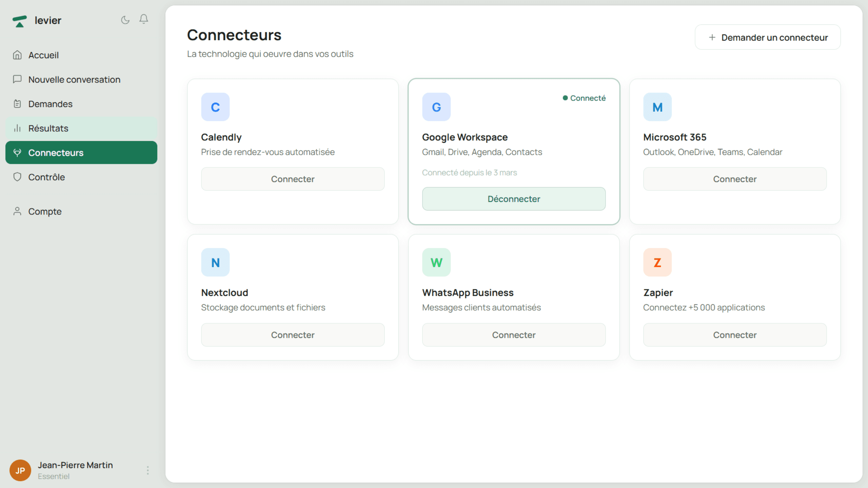Click the Accueil home icon
This screenshot has width=868, height=488.
[x=17, y=55]
